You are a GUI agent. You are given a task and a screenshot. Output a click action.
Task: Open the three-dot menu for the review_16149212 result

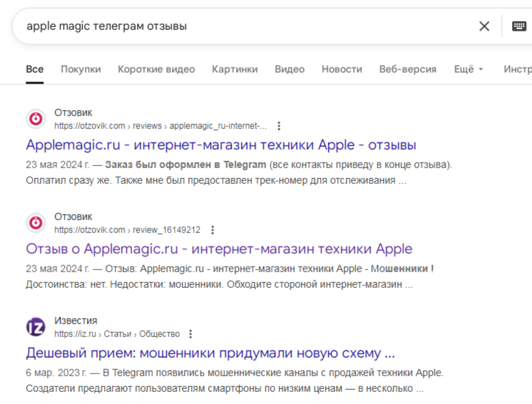pos(213,230)
